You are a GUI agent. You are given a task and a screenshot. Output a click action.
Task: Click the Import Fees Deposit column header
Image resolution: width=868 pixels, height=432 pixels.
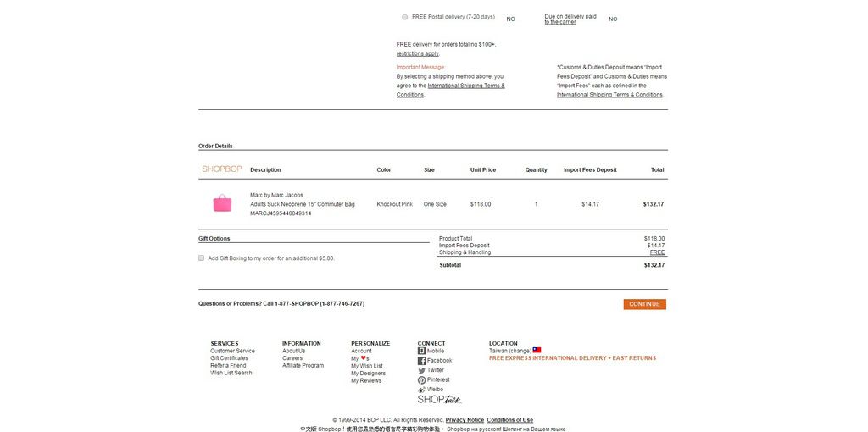coord(590,169)
